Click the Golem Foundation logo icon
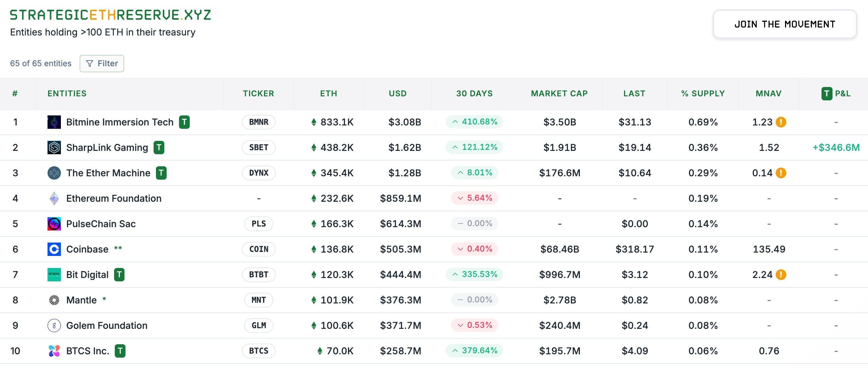 tap(54, 326)
